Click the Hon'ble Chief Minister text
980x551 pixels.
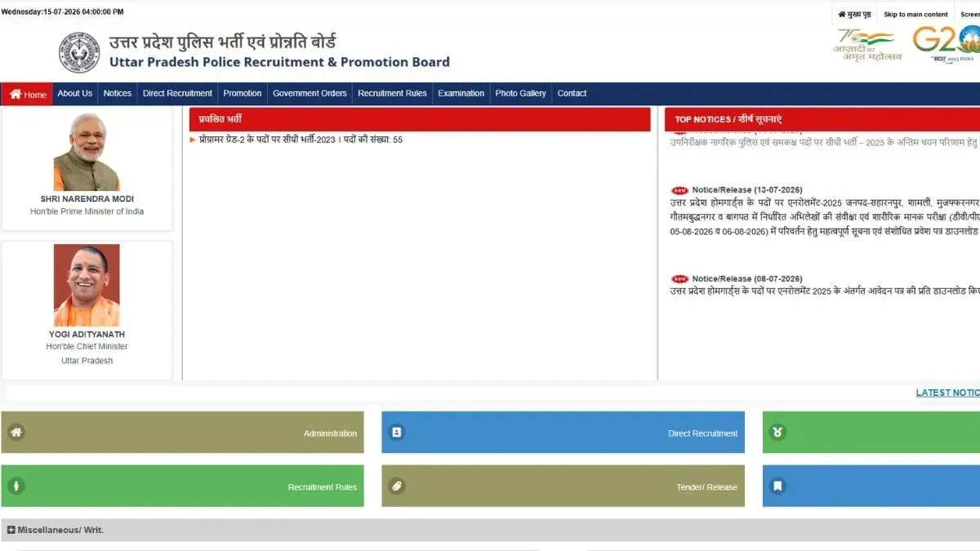87,346
